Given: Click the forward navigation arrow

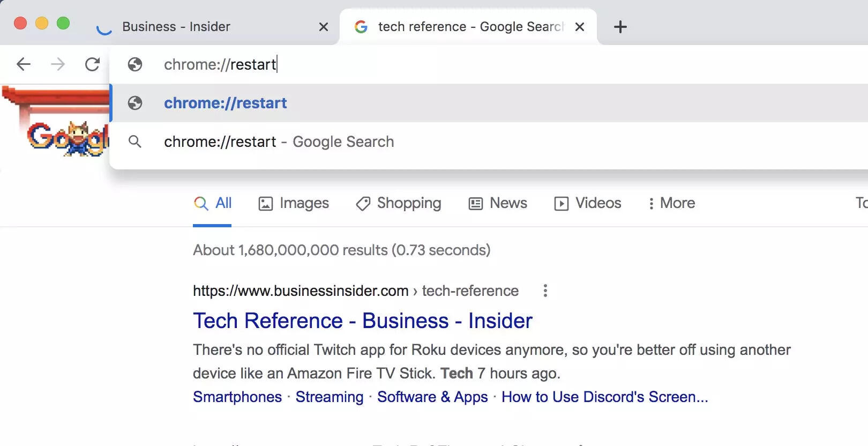Looking at the screenshot, I should pyautogui.click(x=58, y=64).
